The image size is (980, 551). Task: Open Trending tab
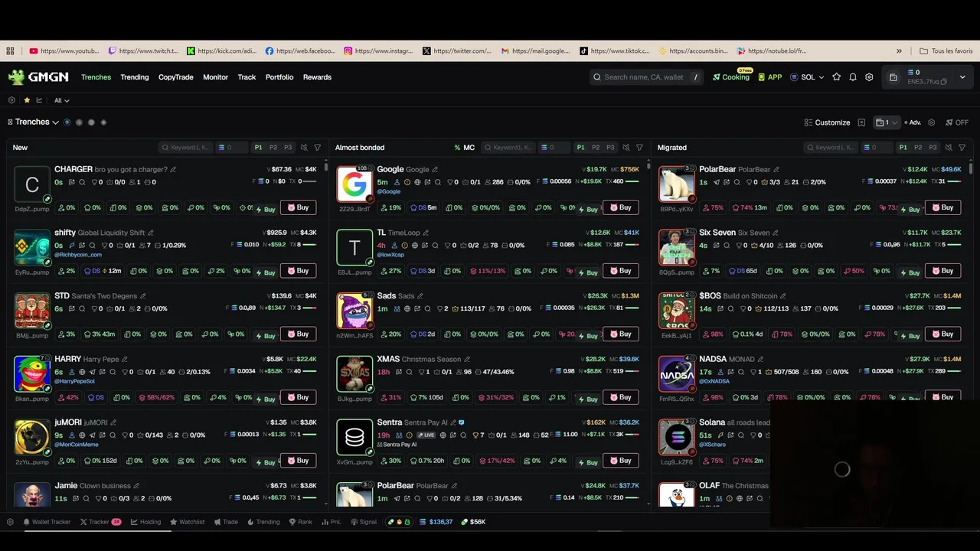pyautogui.click(x=135, y=77)
